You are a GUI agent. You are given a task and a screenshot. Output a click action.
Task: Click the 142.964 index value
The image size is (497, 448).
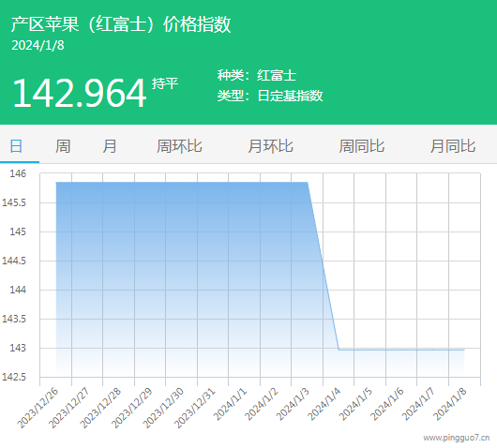(x=80, y=93)
